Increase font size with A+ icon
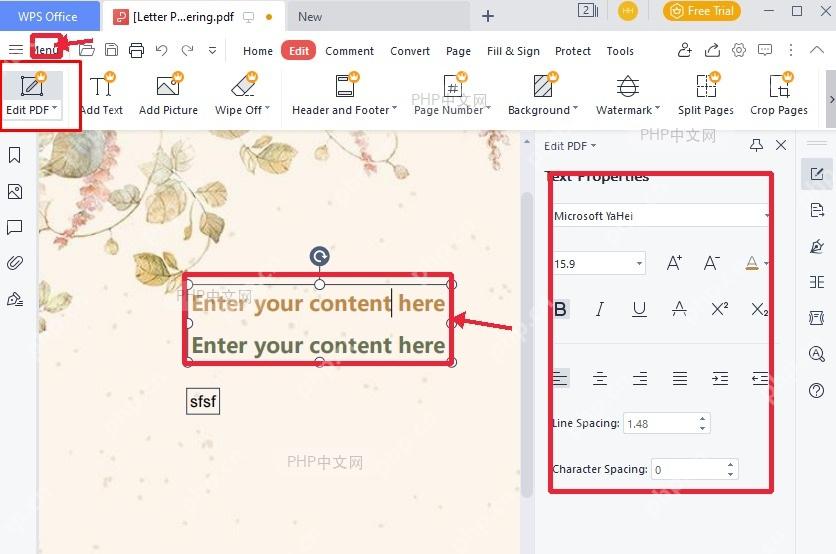The image size is (836, 554). point(674,263)
